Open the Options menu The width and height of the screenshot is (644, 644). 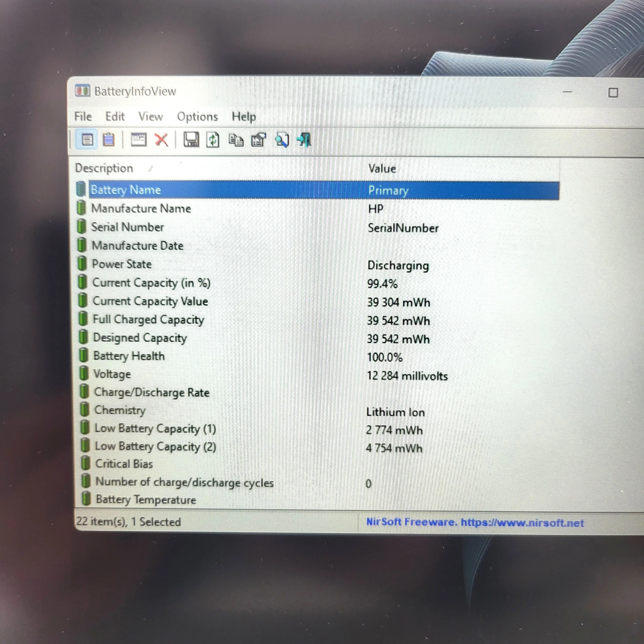coord(197,117)
